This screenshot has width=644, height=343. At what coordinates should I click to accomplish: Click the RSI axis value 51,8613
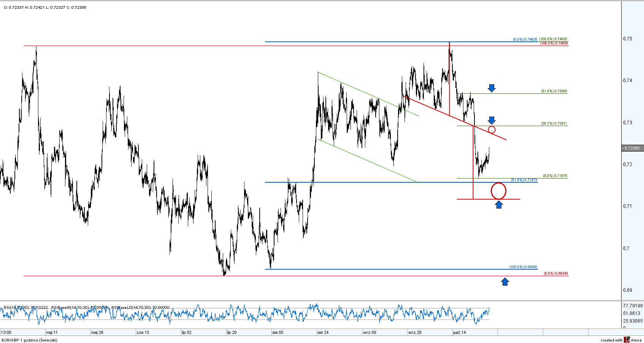coord(631,313)
